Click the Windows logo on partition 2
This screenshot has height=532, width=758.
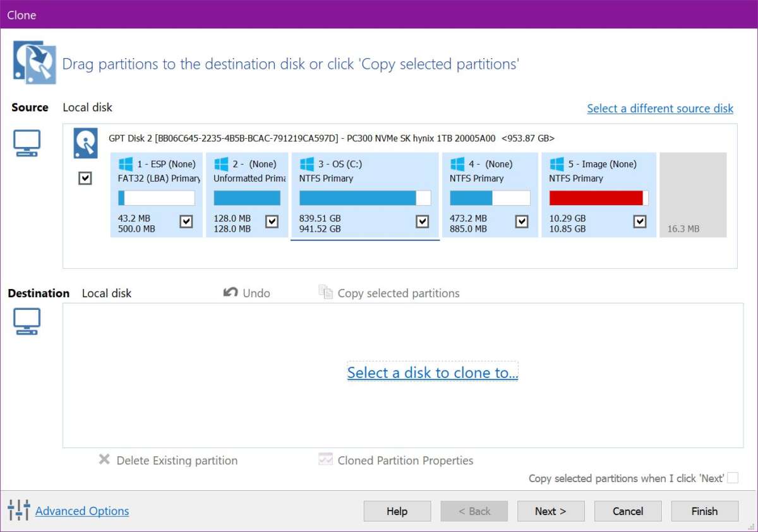221,164
